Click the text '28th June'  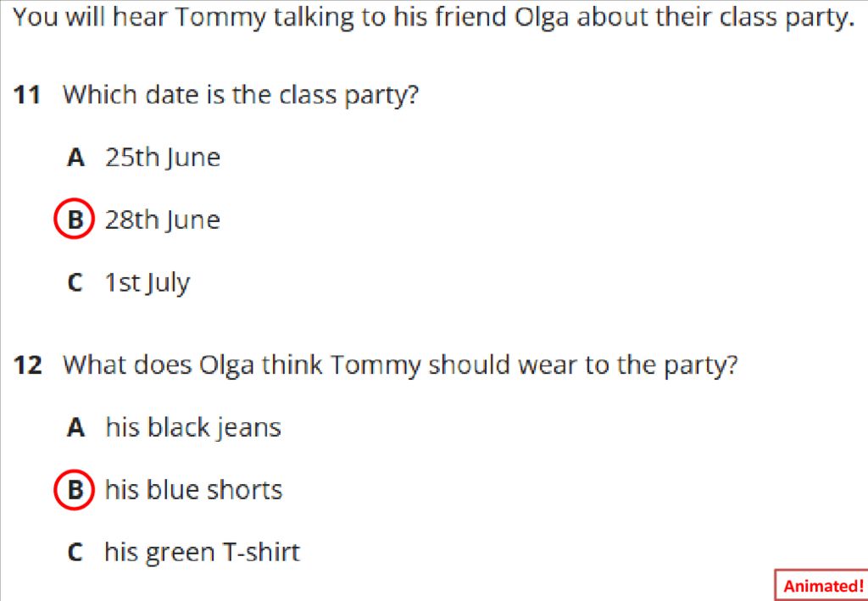point(163,220)
